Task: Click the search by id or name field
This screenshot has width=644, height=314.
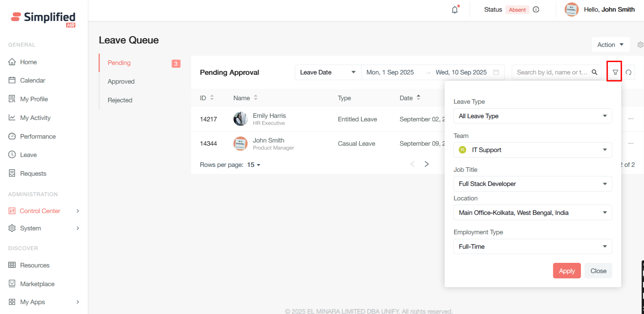Action: click(551, 72)
